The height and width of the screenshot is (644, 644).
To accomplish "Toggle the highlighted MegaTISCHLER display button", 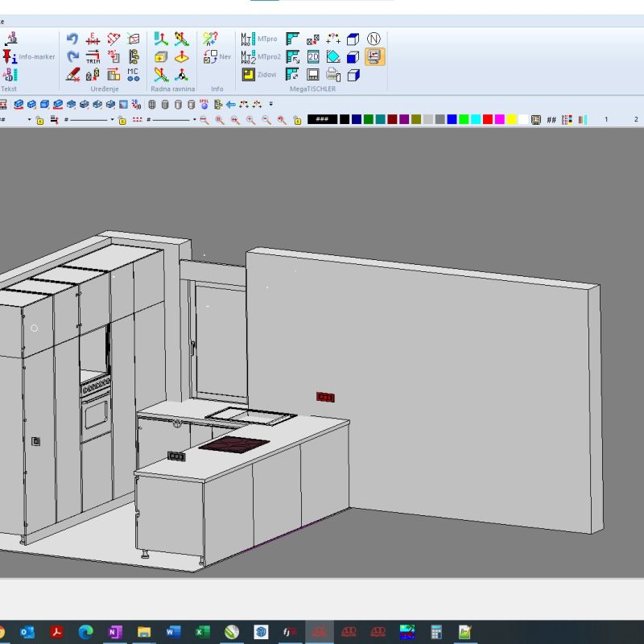I will pos(374,56).
